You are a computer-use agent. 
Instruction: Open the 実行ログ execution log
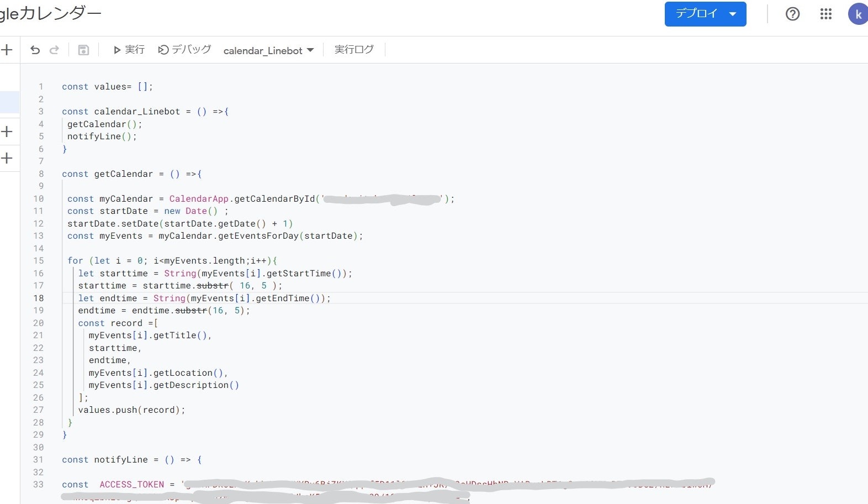point(354,50)
